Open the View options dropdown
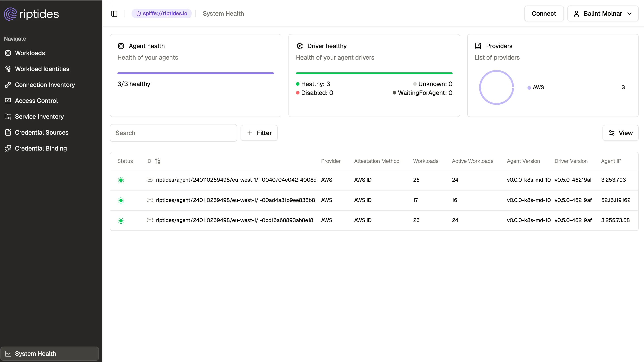The image size is (644, 362). click(x=620, y=133)
